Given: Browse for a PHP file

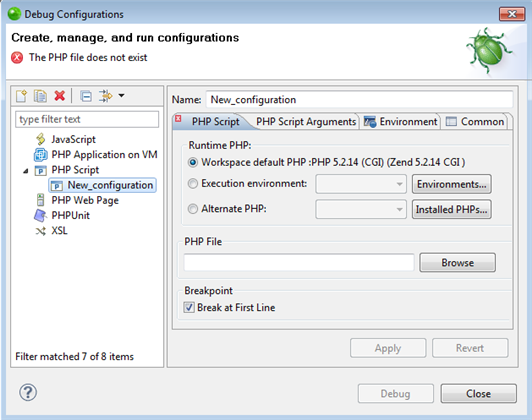Looking at the screenshot, I should pyautogui.click(x=457, y=263).
